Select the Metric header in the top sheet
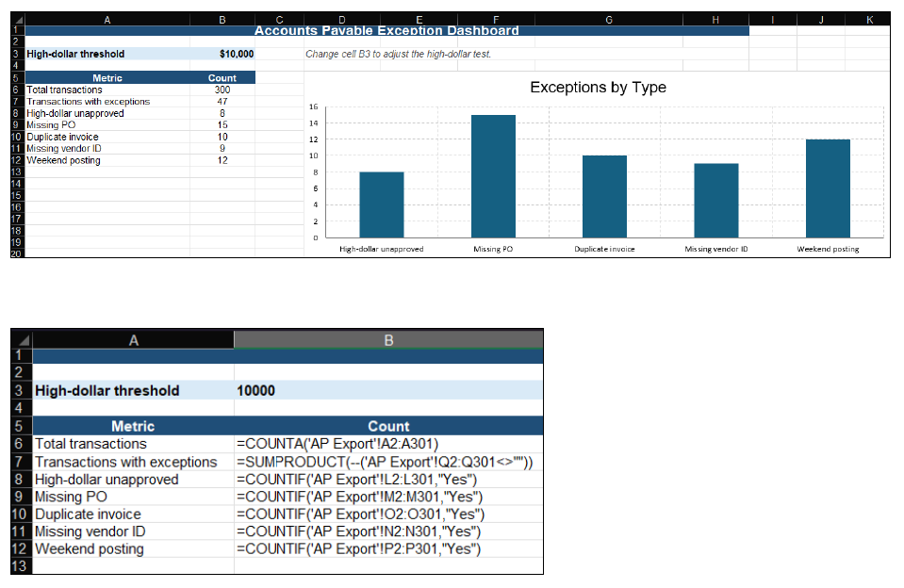This screenshot has width=904, height=588. [x=107, y=78]
